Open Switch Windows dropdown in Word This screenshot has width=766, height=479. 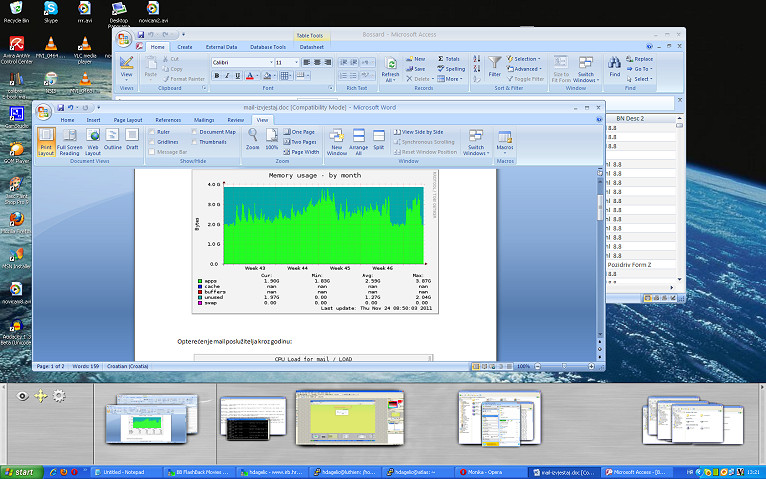[x=475, y=141]
